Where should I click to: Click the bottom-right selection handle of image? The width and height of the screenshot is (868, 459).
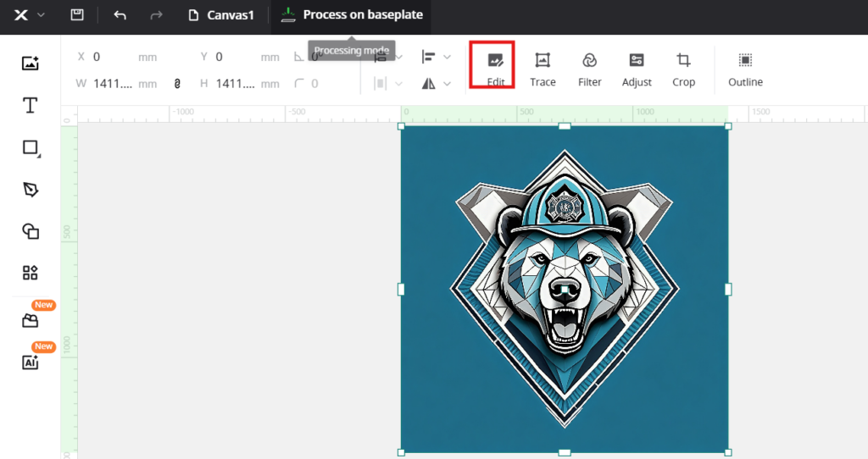(728, 452)
